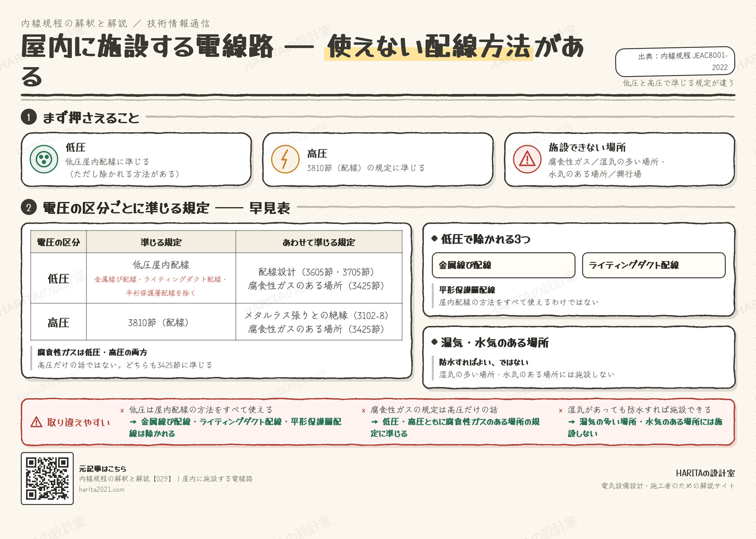
Task: Click the numbered circle 2 section badge
Action: coord(29,207)
